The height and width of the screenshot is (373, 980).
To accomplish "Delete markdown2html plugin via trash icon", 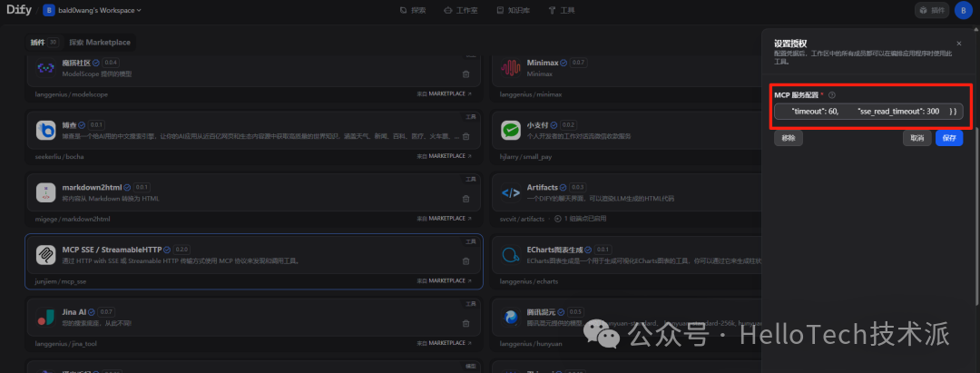I will (465, 199).
